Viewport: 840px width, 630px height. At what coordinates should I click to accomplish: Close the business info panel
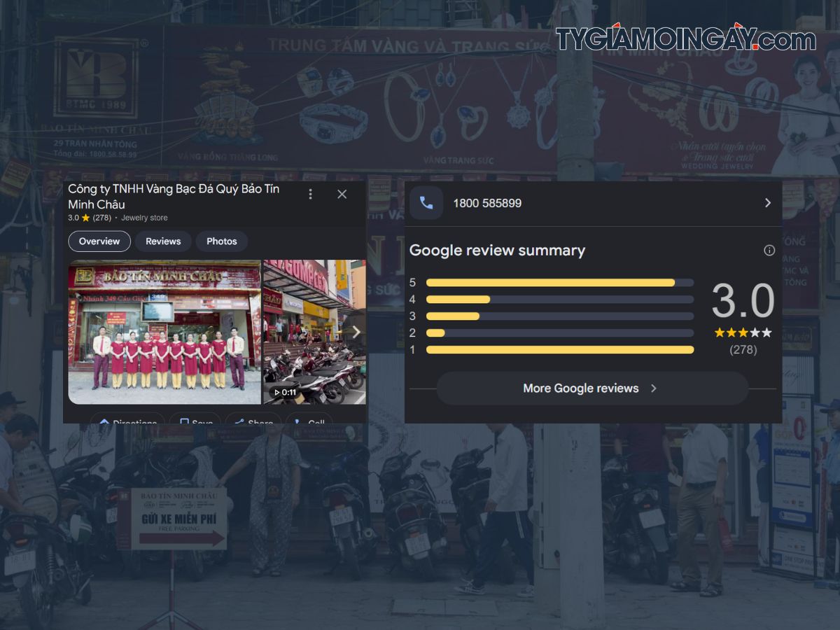coord(342,194)
